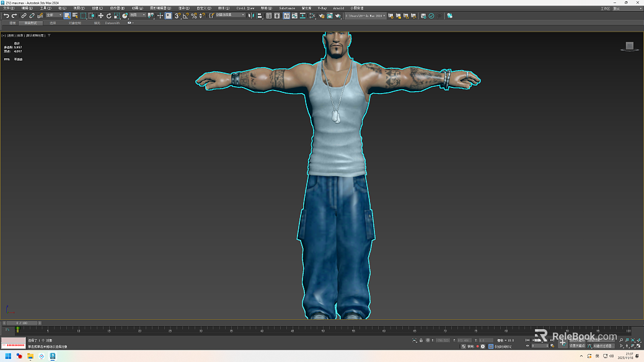Click the Select and Manipulate icon

[x=160, y=15]
